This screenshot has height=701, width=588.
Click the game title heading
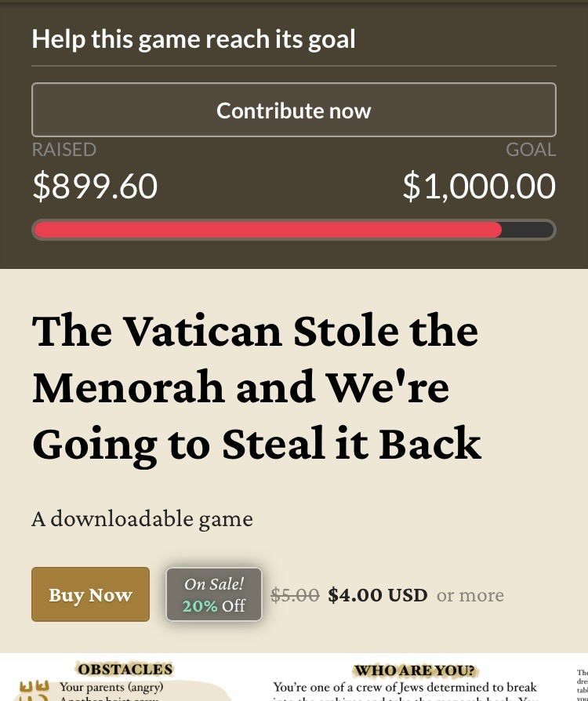pos(256,387)
